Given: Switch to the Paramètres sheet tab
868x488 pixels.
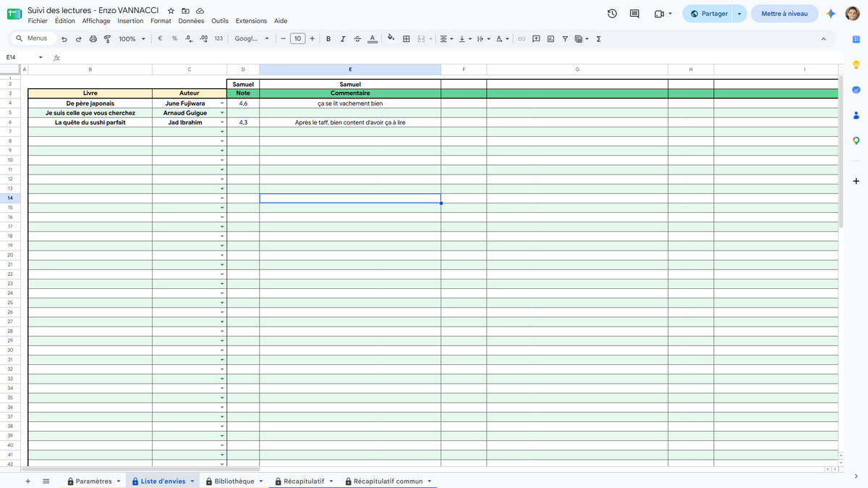Looking at the screenshot, I should click(93, 481).
